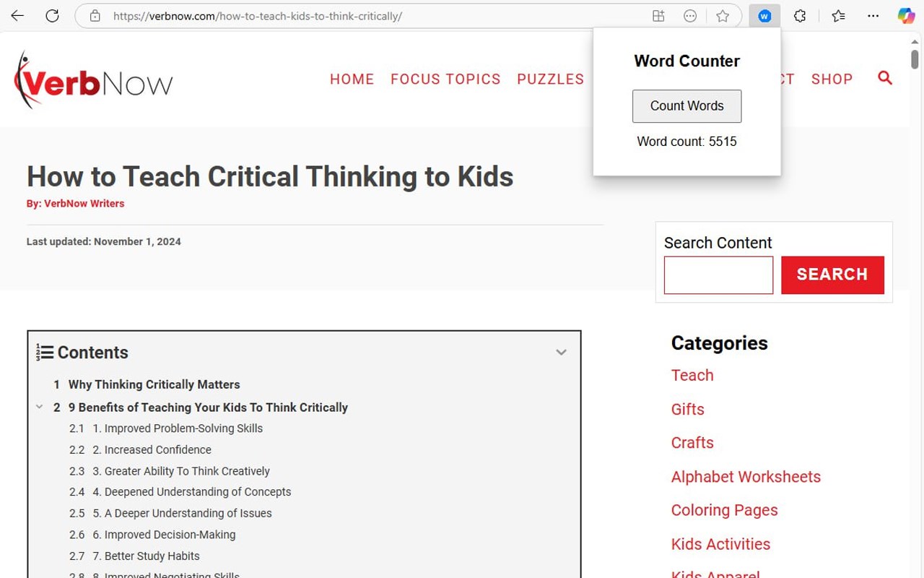Open Favorites list icon
This screenshot has width=924, height=578.
[838, 16]
